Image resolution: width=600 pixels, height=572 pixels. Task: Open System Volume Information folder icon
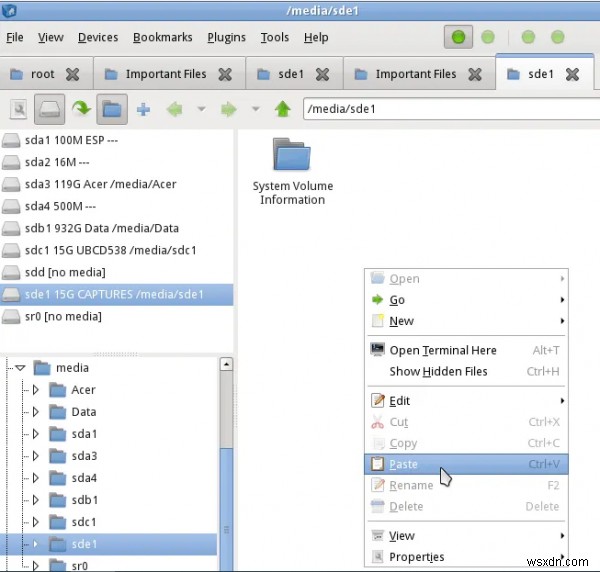click(292, 155)
